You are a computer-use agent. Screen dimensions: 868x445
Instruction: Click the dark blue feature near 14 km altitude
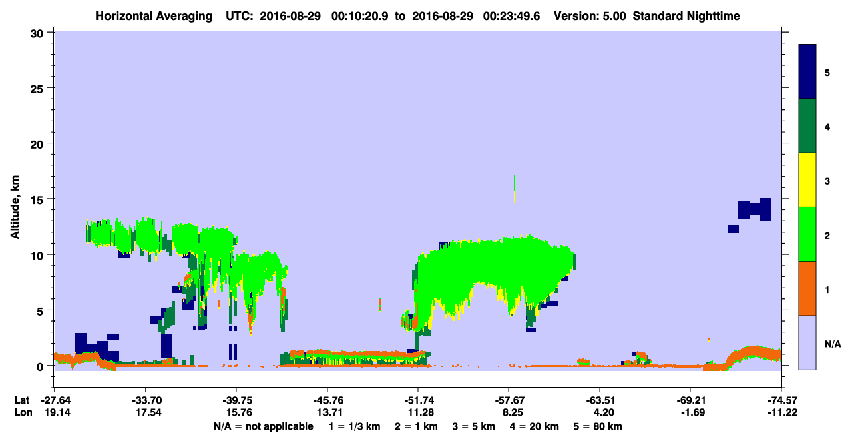[754, 210]
